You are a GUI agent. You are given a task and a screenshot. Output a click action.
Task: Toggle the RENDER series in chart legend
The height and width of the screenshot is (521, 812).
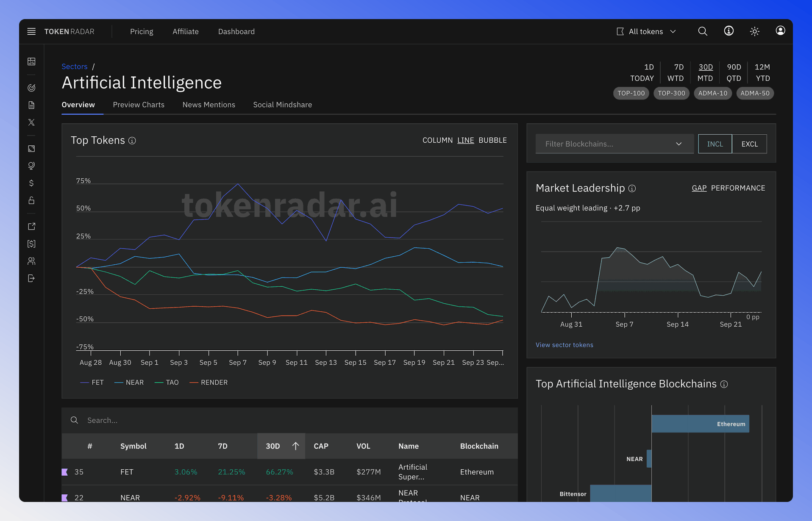209,382
